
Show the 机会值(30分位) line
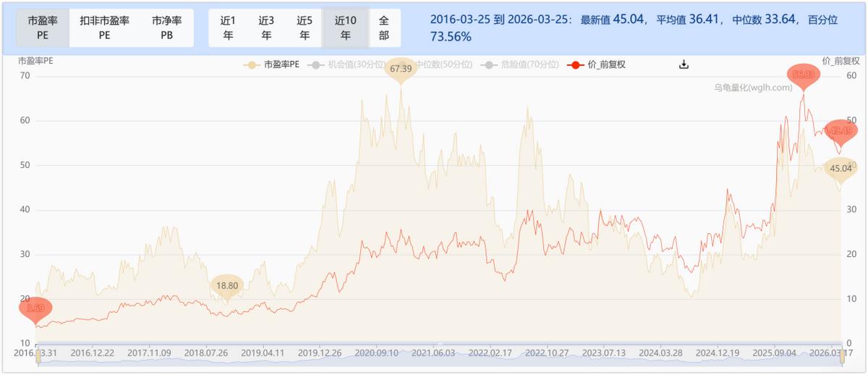pos(339,64)
